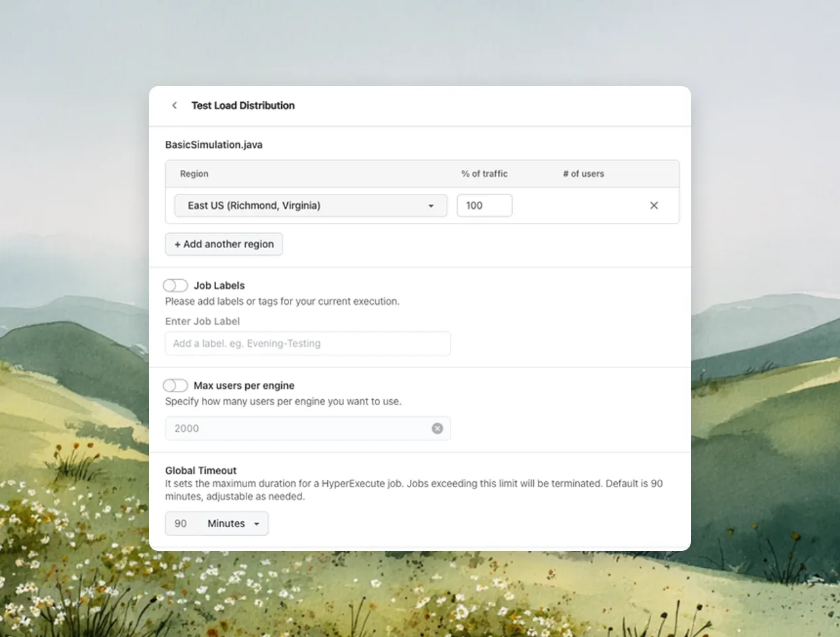Viewport: 840px width, 637px height.
Task: Open the Minutes timeout unit dropdown
Action: (x=234, y=523)
